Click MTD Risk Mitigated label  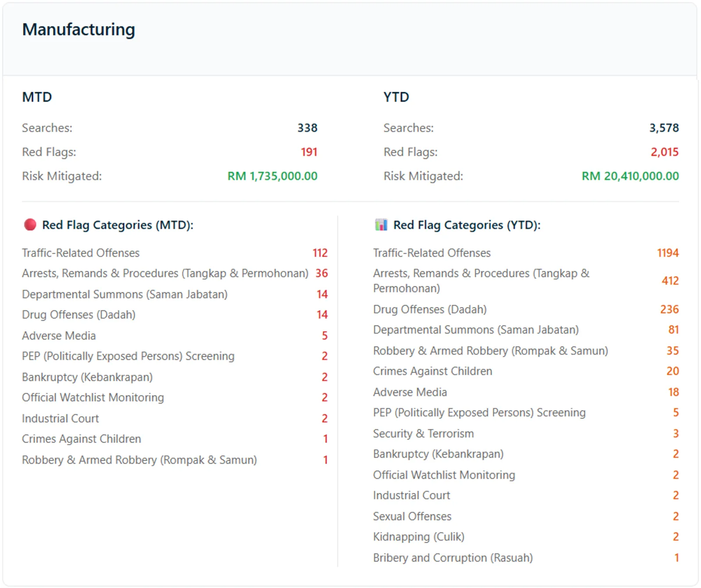coord(62,176)
